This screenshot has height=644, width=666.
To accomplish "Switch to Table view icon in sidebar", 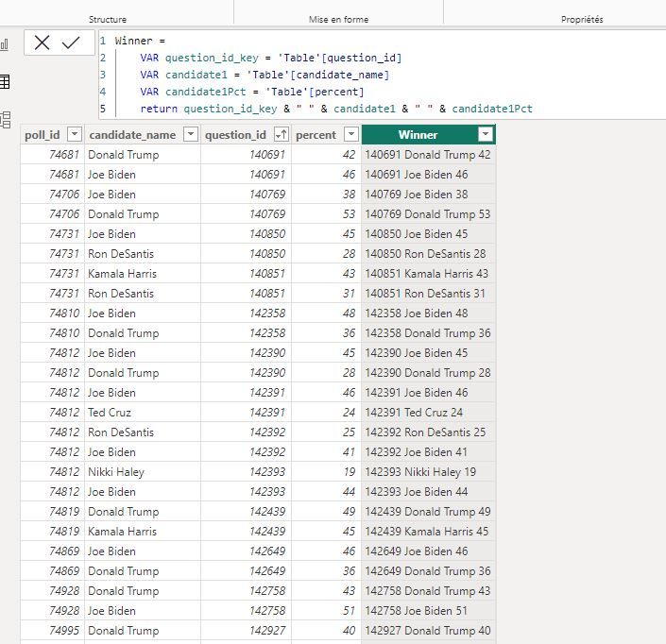I will click(5, 81).
